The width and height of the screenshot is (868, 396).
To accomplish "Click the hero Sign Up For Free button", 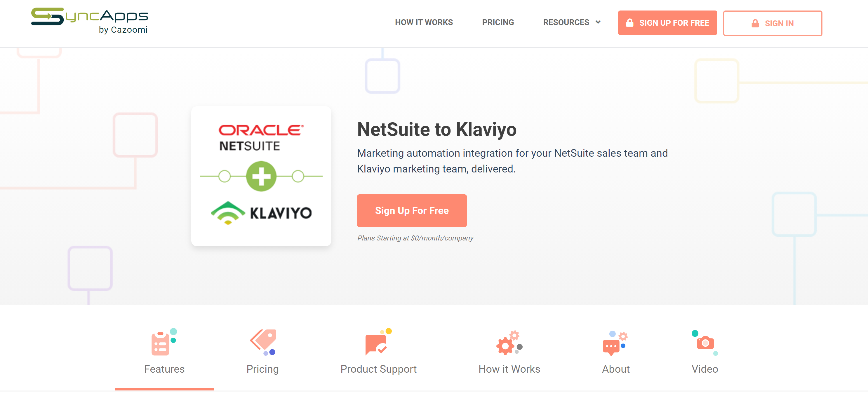I will [411, 210].
